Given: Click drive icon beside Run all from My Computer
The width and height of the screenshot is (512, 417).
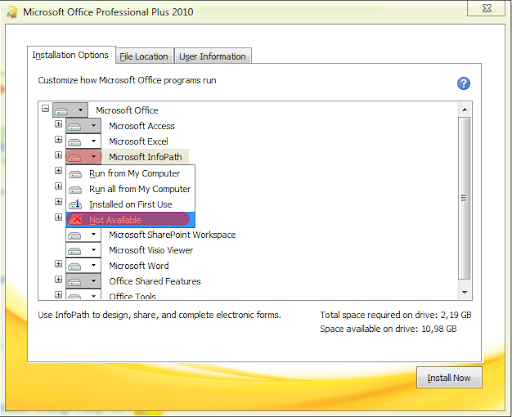Looking at the screenshot, I should click(x=75, y=189).
